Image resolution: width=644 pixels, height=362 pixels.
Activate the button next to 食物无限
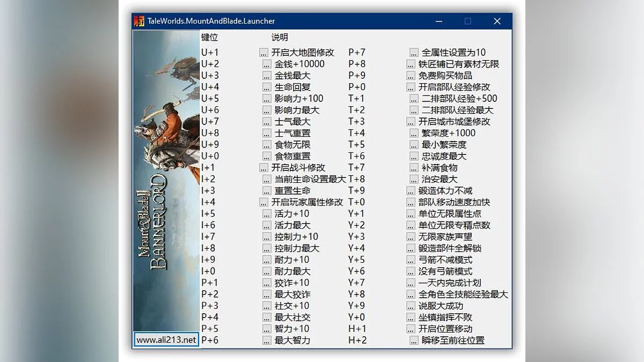[266, 144]
